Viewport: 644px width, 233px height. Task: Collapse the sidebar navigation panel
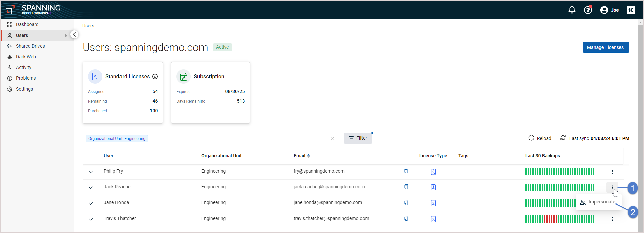click(74, 35)
